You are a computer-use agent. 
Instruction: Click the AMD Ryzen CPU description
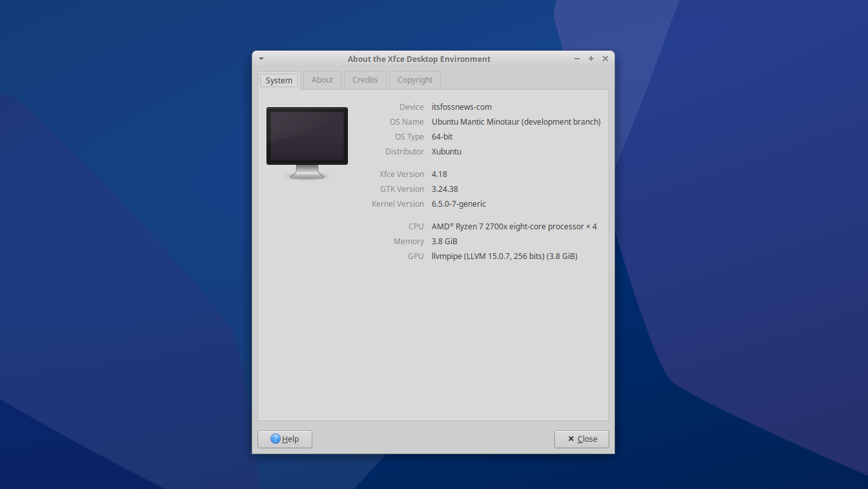tap(514, 226)
